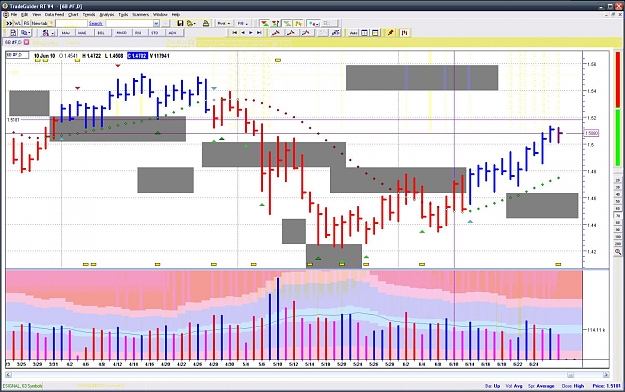The height and width of the screenshot is (392, 625).
Task: Click the horizontal scrollbar right arrow
Action: tap(606, 375)
